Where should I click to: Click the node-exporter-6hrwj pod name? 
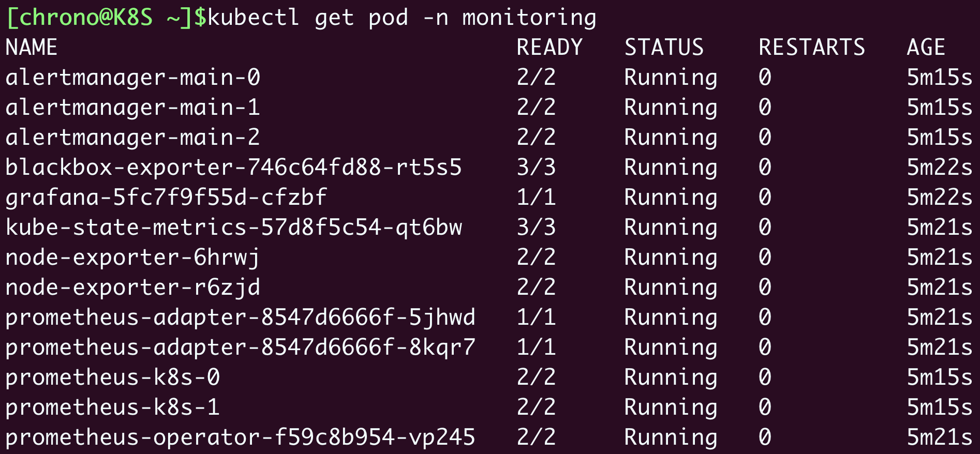tap(132, 258)
